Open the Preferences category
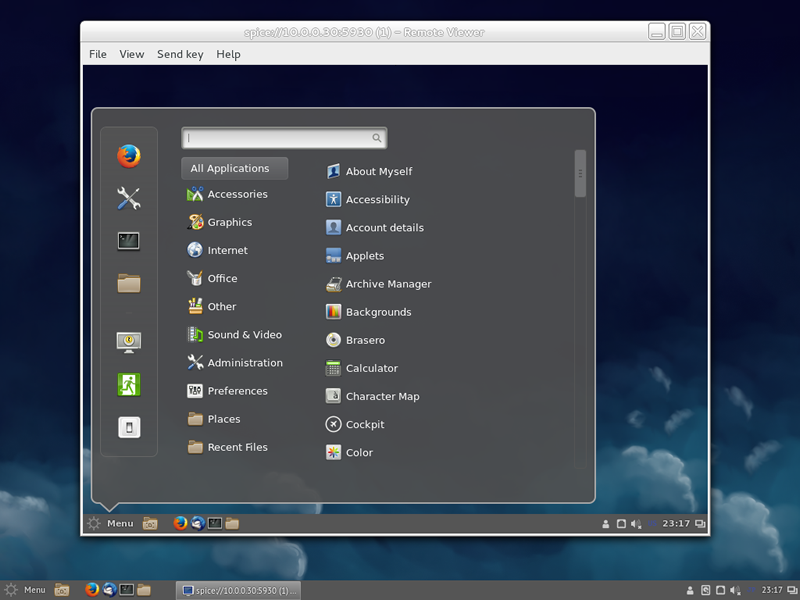The width and height of the screenshot is (800, 600). click(228, 391)
